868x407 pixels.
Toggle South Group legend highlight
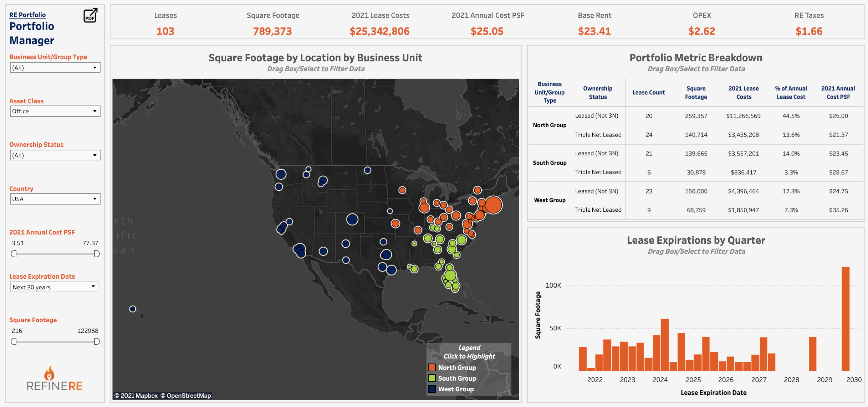[456, 378]
